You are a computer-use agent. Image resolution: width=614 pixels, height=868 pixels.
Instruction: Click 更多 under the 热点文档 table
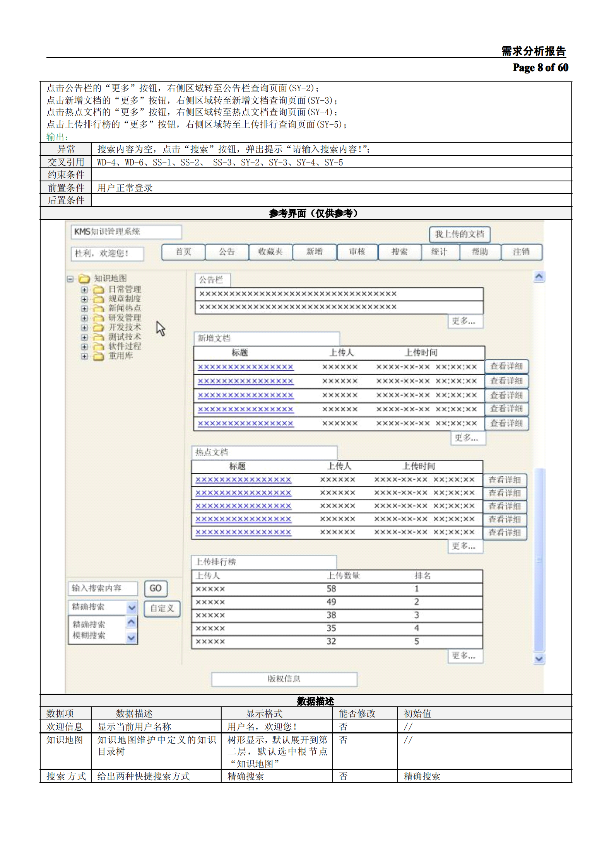465,546
